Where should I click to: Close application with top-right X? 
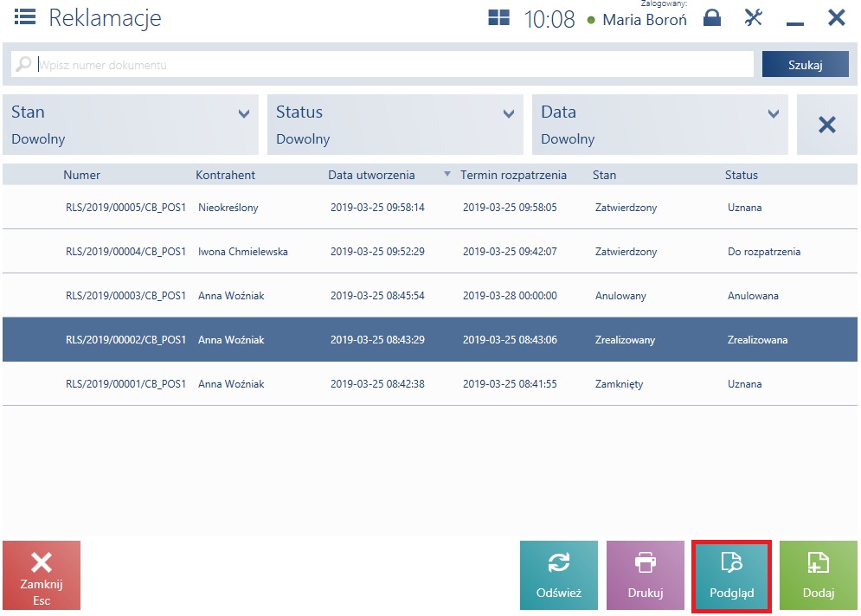click(x=836, y=17)
